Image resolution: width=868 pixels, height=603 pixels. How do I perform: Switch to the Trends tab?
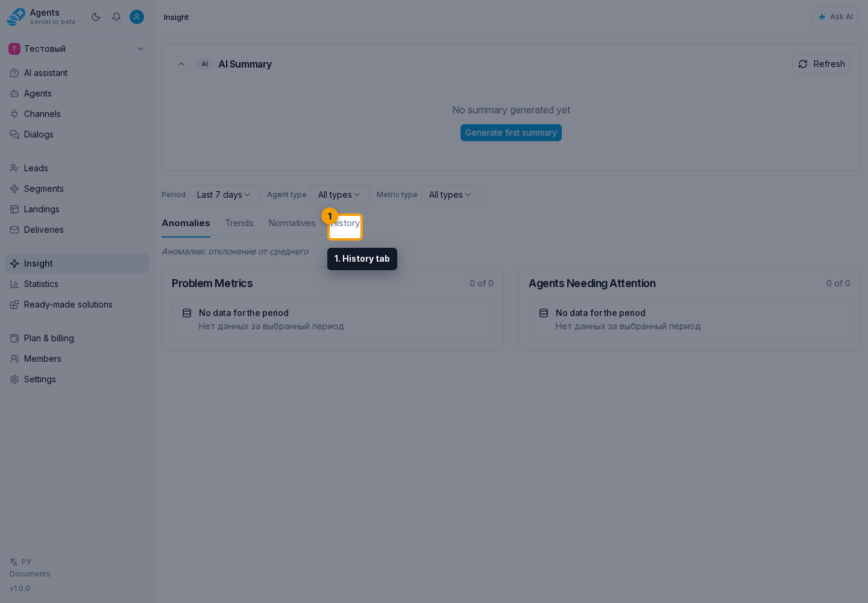(x=239, y=223)
